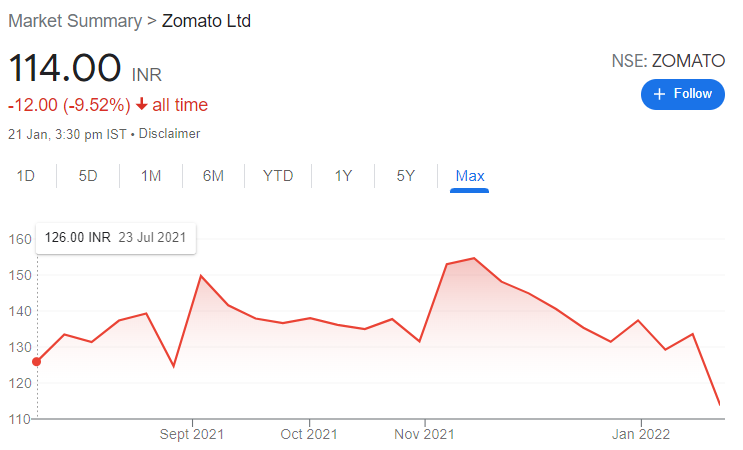This screenshot has width=743, height=450.
Task: Open the 5Y time range tab
Action: [x=406, y=176]
